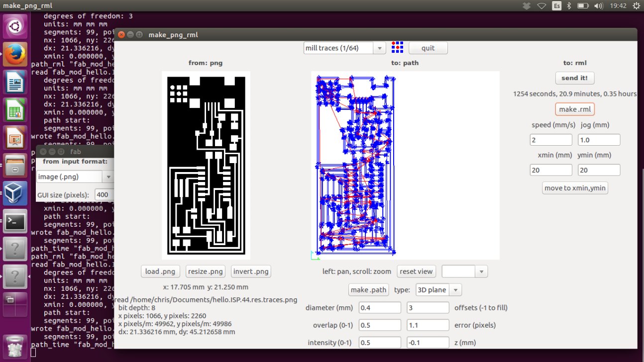Open LibreOffice Calc in the launcher

pyautogui.click(x=15, y=109)
